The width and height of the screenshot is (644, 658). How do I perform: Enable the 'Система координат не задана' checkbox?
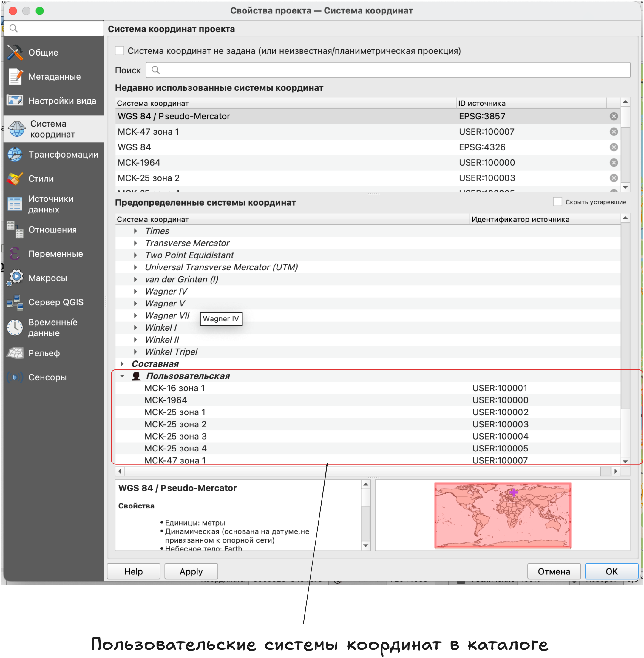pos(119,51)
